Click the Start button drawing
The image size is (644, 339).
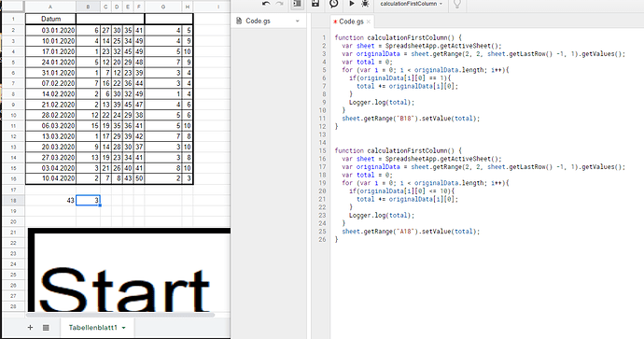click(x=129, y=270)
